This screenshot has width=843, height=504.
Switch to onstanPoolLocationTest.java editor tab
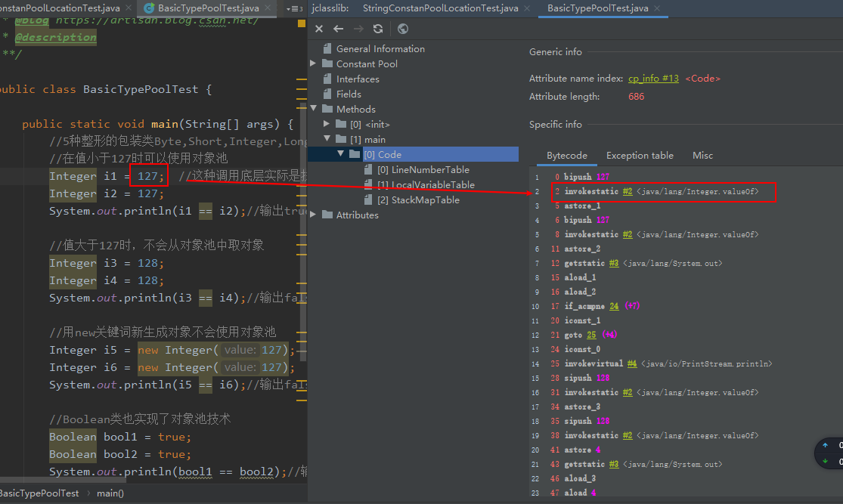(x=60, y=8)
